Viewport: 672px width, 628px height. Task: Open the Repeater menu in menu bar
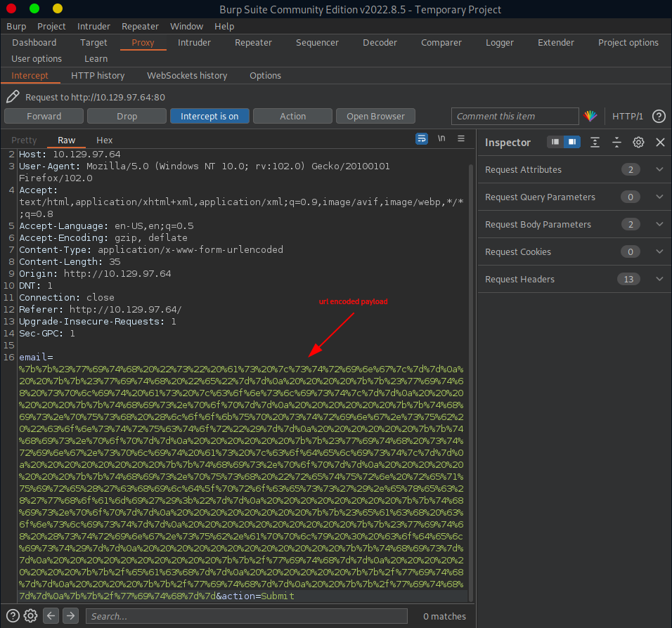140,26
